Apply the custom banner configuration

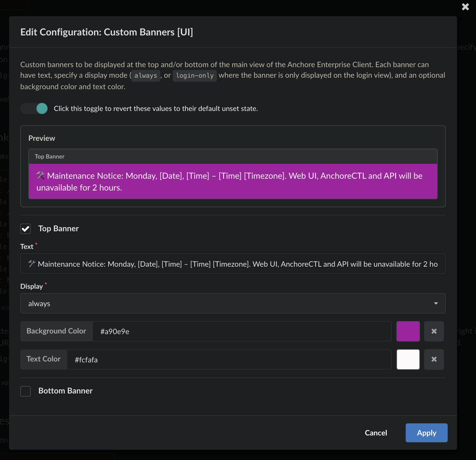(x=426, y=433)
